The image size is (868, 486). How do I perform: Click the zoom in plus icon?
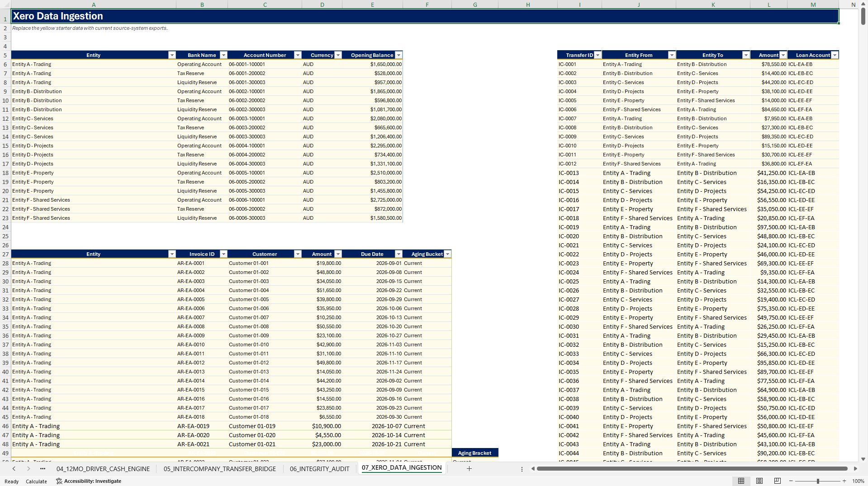click(844, 481)
